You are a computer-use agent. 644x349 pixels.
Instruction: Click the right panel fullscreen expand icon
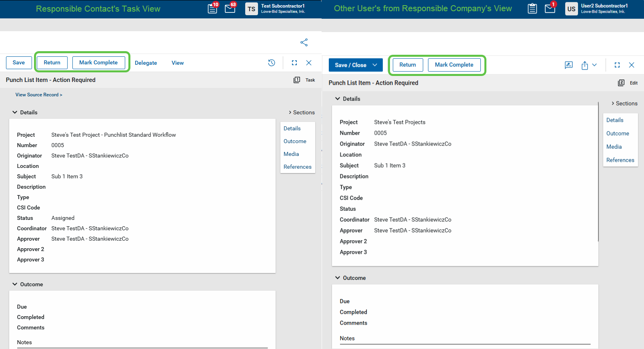pyautogui.click(x=617, y=65)
